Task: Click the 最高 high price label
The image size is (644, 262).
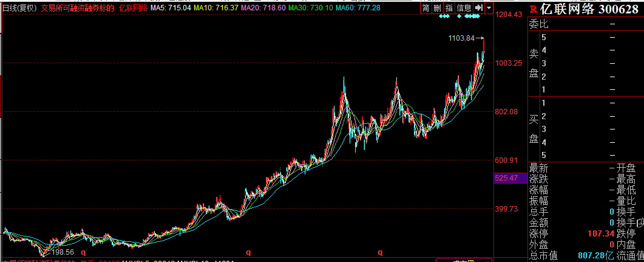Action: point(626,179)
